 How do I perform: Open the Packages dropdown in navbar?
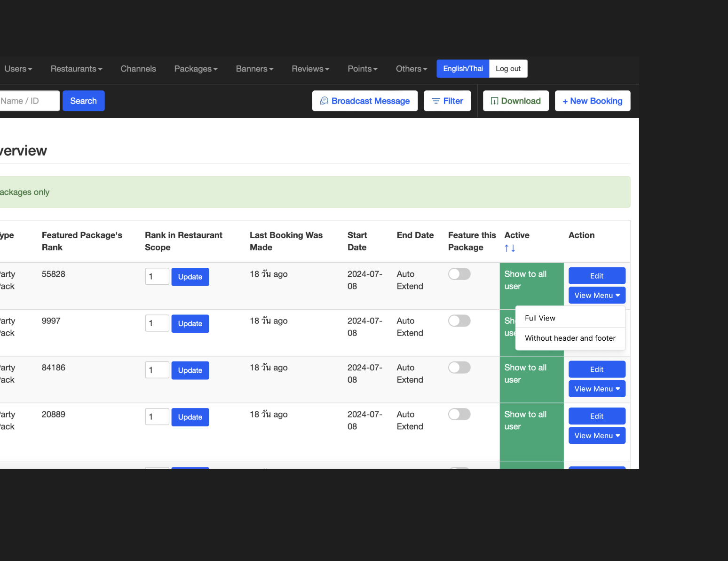[196, 69]
